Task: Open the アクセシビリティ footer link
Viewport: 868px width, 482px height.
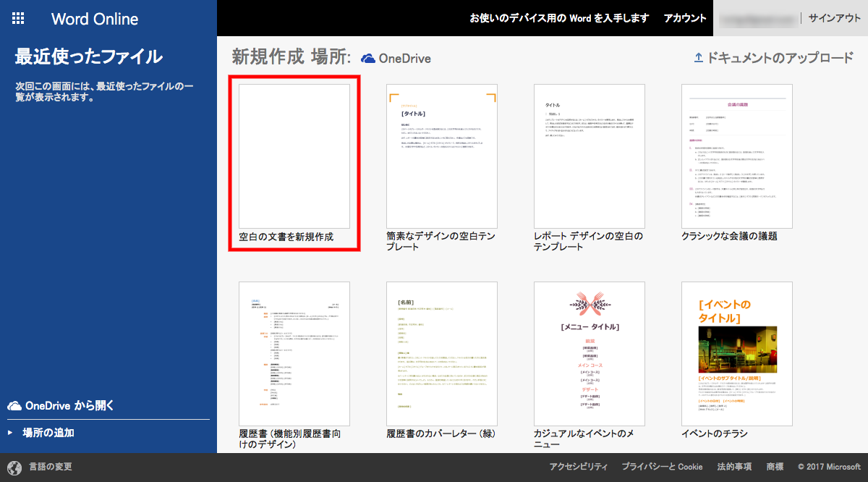Action: coord(579,467)
